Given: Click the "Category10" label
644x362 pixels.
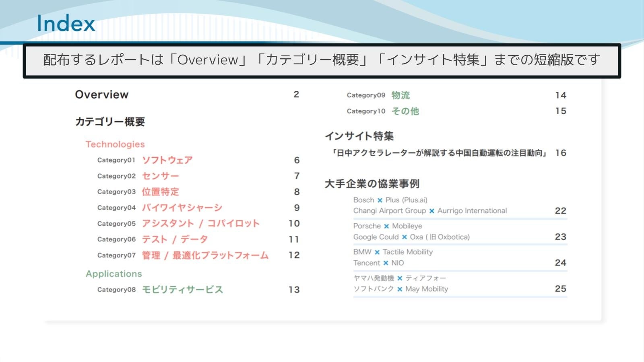Looking at the screenshot, I should (366, 111).
